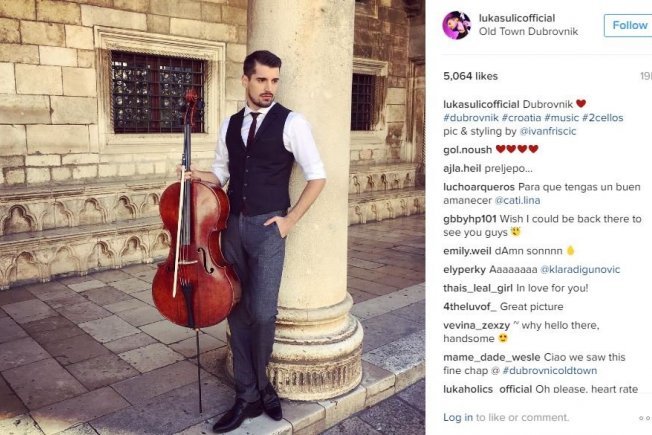Open the @klaradigunovic mention
Viewport: 652px width, 435px height.
580,269
